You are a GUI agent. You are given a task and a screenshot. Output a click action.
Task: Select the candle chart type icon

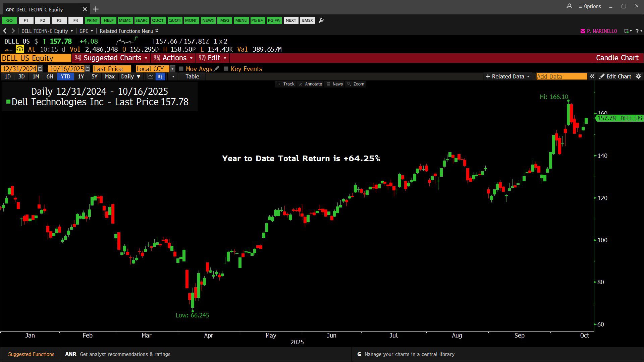160,76
